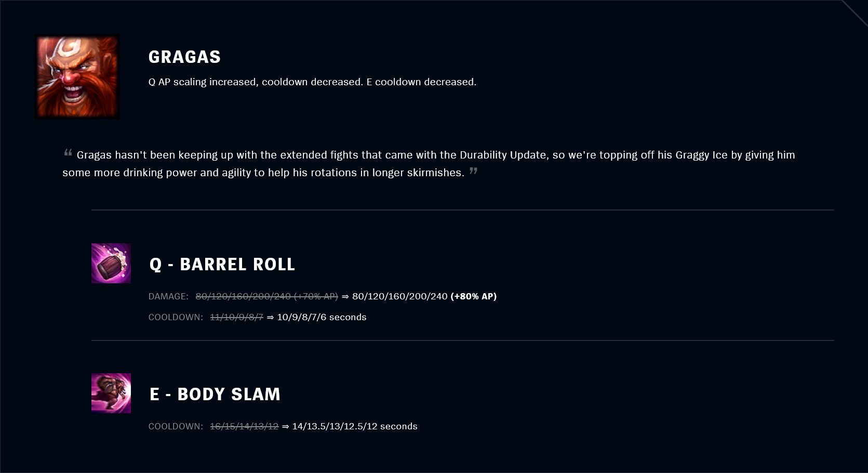Click the E - BODY SLAM title
Image resolution: width=868 pixels, height=473 pixels.
click(x=215, y=394)
